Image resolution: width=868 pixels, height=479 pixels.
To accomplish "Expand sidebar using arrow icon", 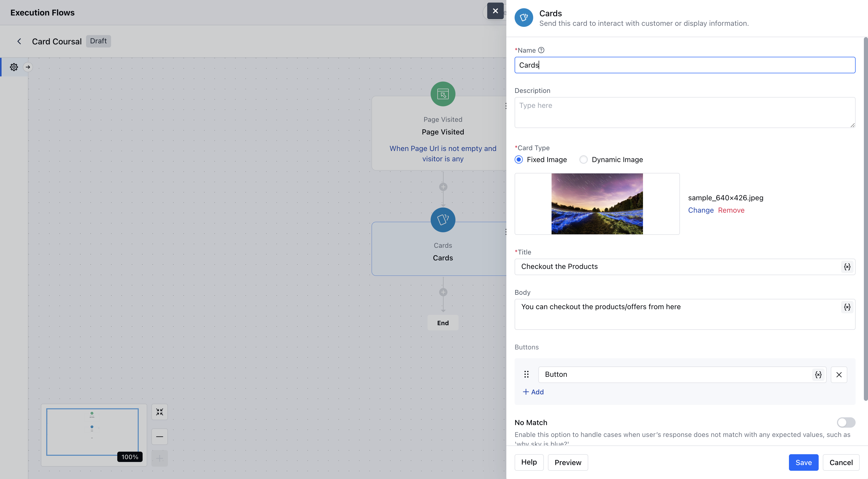I will point(28,67).
